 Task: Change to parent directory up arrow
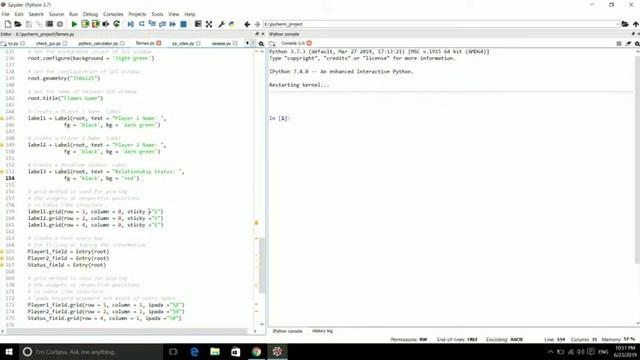coord(636,24)
